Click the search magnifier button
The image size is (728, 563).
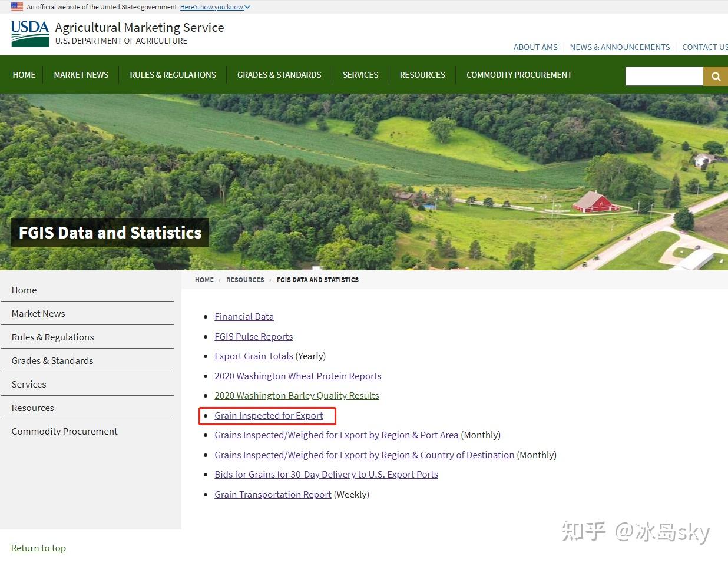[716, 76]
